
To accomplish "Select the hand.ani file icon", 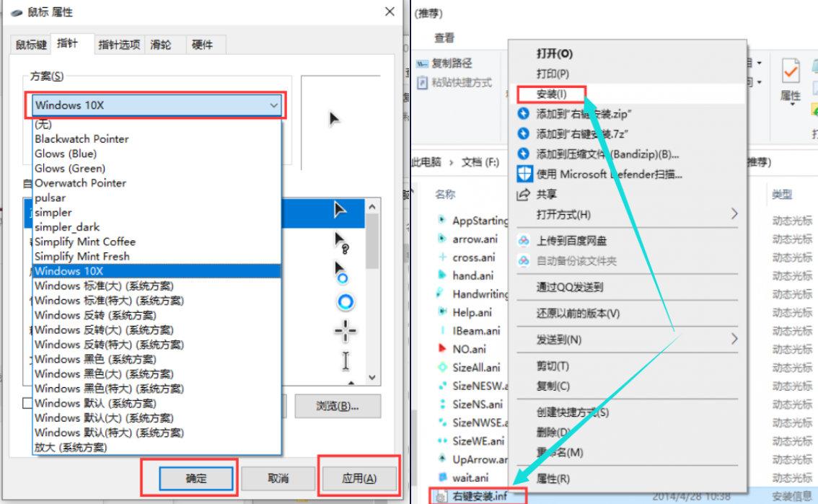I will click(x=442, y=275).
